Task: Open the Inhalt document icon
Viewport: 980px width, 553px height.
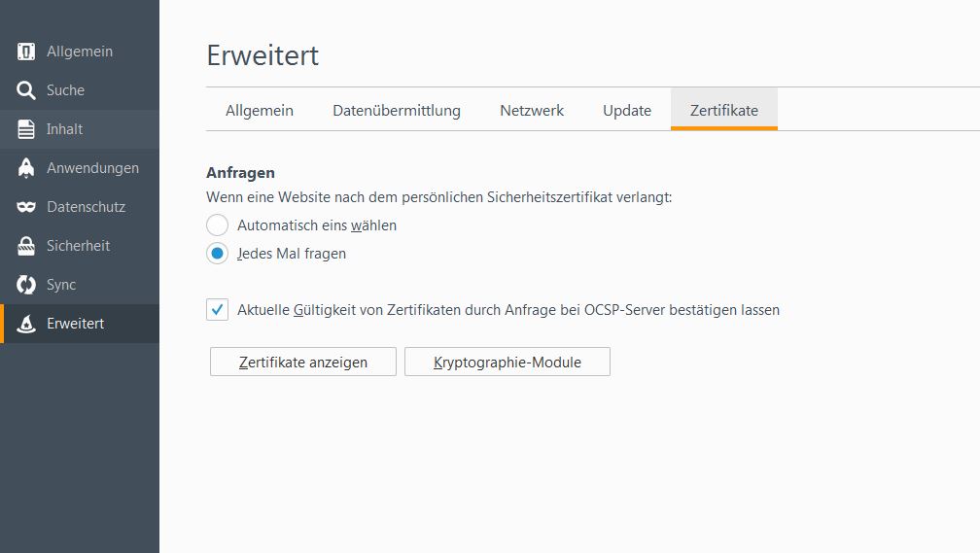Action: [x=26, y=129]
